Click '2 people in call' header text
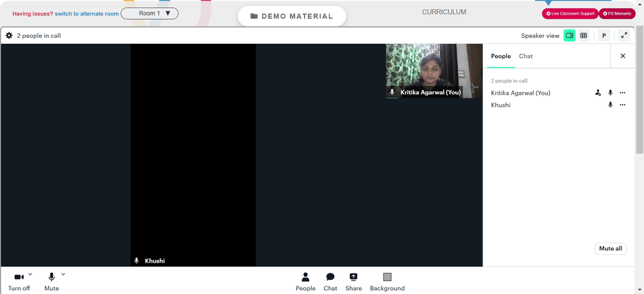 pyautogui.click(x=39, y=35)
